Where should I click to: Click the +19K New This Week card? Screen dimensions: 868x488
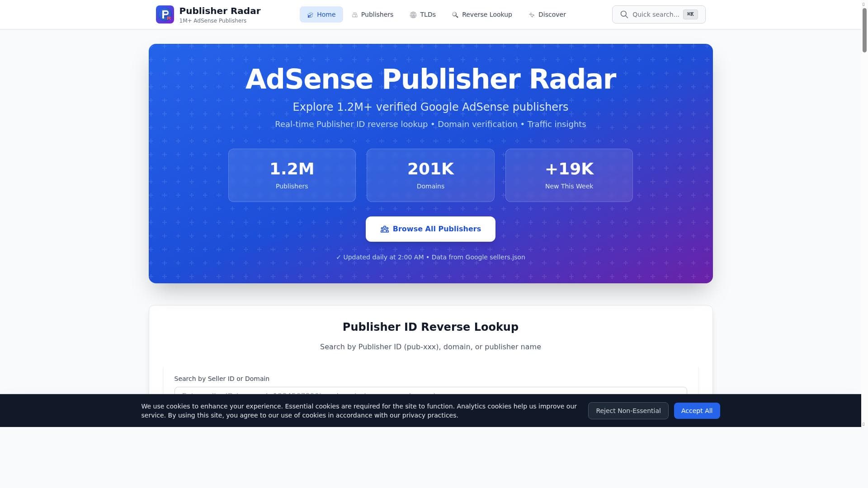coord(569,175)
